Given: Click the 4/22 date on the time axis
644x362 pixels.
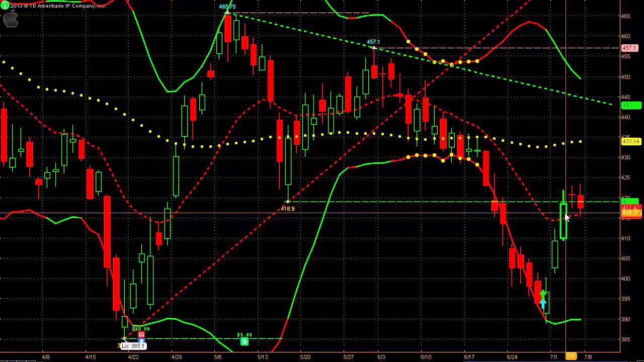Looking at the screenshot, I should (x=133, y=357).
